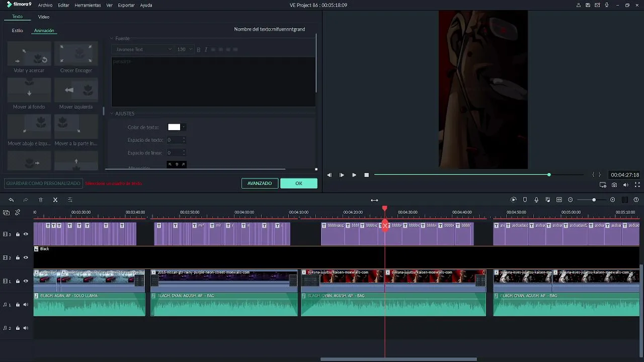Open timeline help question mark icon
This screenshot has height=362, width=644.
(x=636, y=200)
